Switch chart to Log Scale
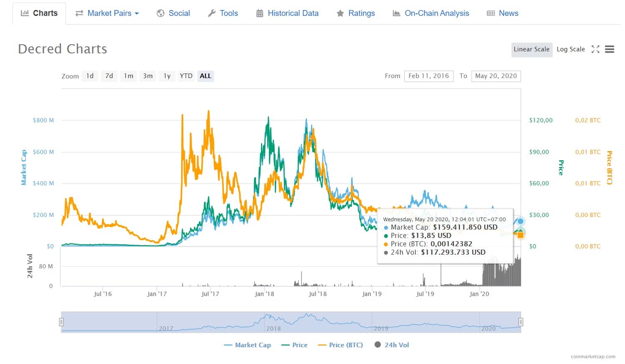Image resolution: width=625 pixels, height=364 pixels. (x=571, y=49)
